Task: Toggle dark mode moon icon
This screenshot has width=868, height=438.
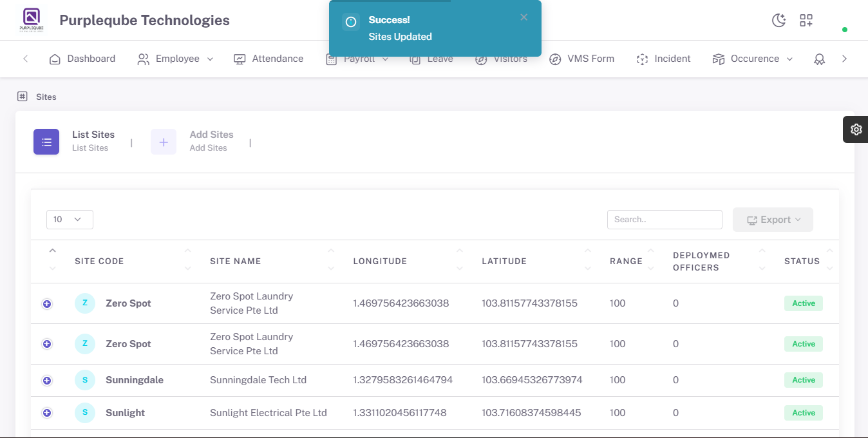Action: 779,21
